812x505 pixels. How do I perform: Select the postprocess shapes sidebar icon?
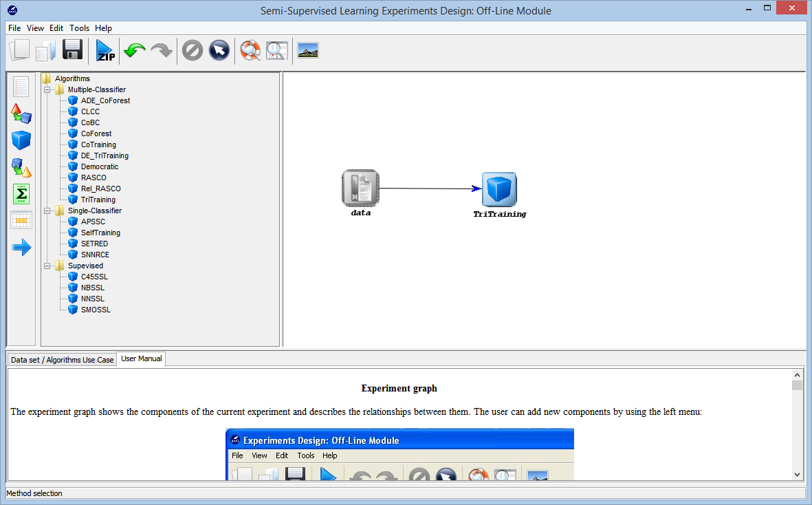click(21, 166)
